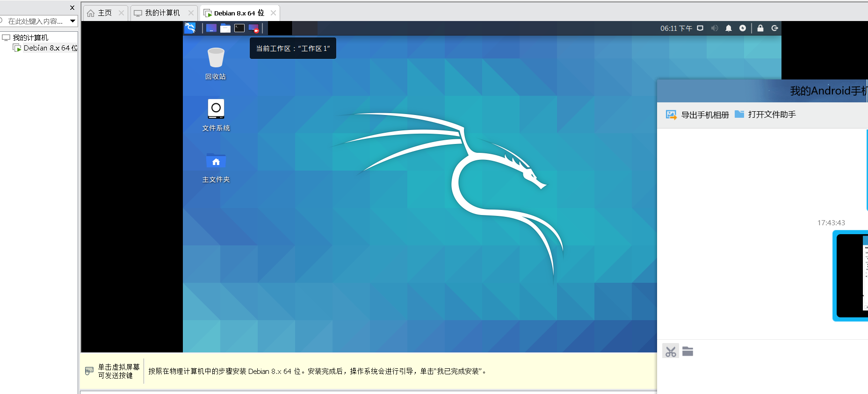Open the Kali dragon applications menu
Viewport: 868px width, 394px height.
(x=190, y=28)
